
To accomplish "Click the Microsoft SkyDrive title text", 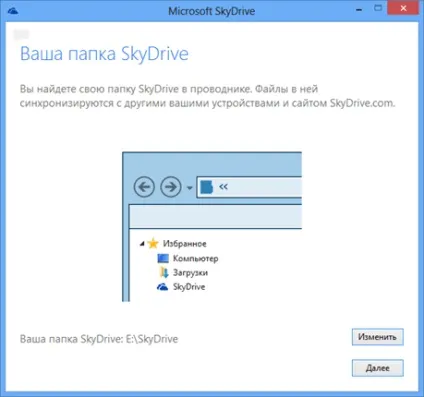I will point(212,11).
